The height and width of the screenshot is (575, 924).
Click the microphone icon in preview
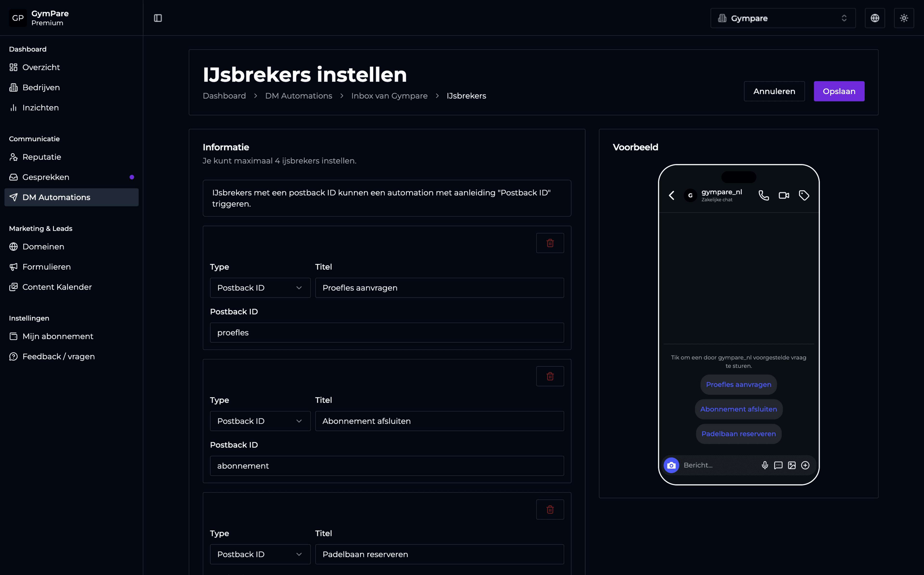(x=765, y=465)
